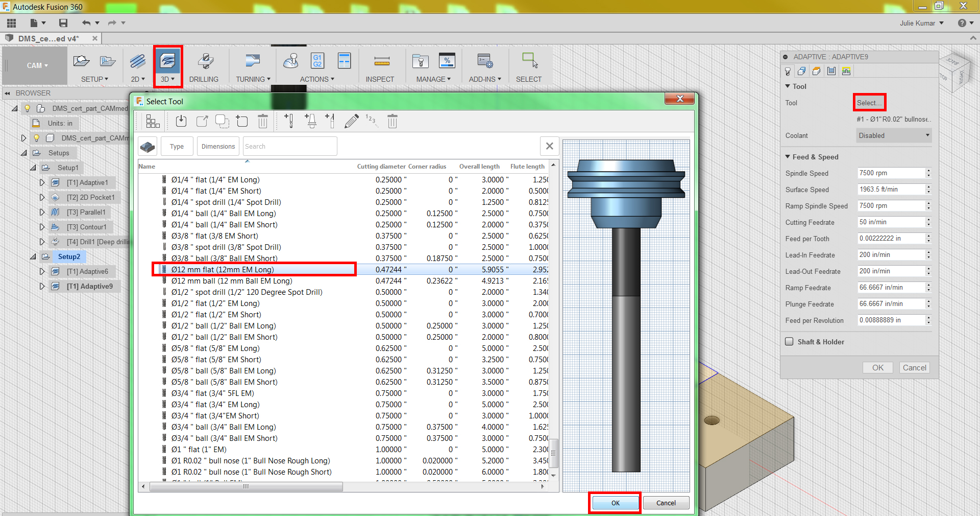Click the New tool library icon

(x=242, y=121)
